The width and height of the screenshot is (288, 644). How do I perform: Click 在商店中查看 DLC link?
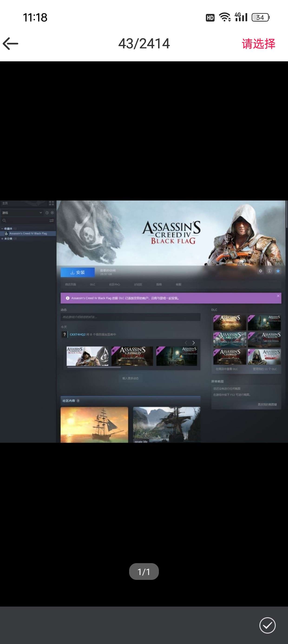click(227, 369)
